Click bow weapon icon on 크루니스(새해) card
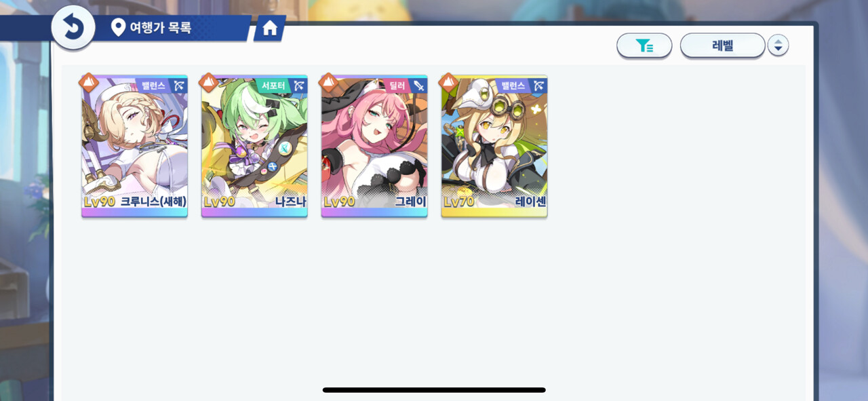Viewport: 868px width, 401px height. click(x=179, y=85)
